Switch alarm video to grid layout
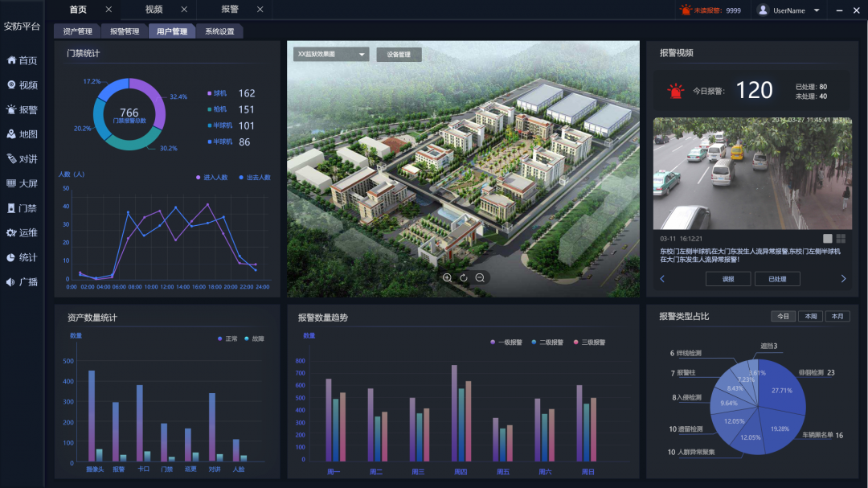This screenshot has height=488, width=868. pyautogui.click(x=841, y=238)
